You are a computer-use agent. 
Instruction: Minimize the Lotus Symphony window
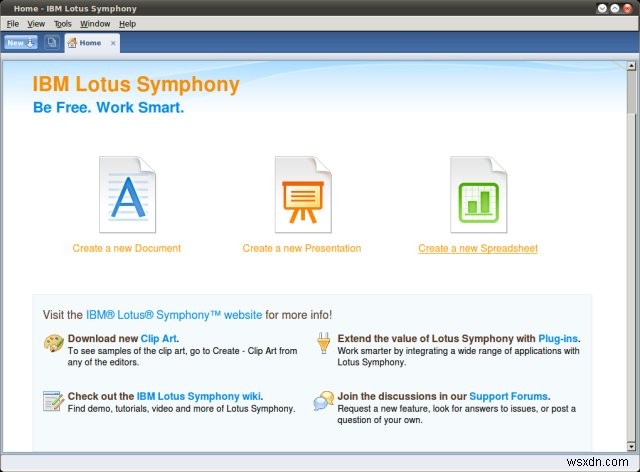[602, 8]
